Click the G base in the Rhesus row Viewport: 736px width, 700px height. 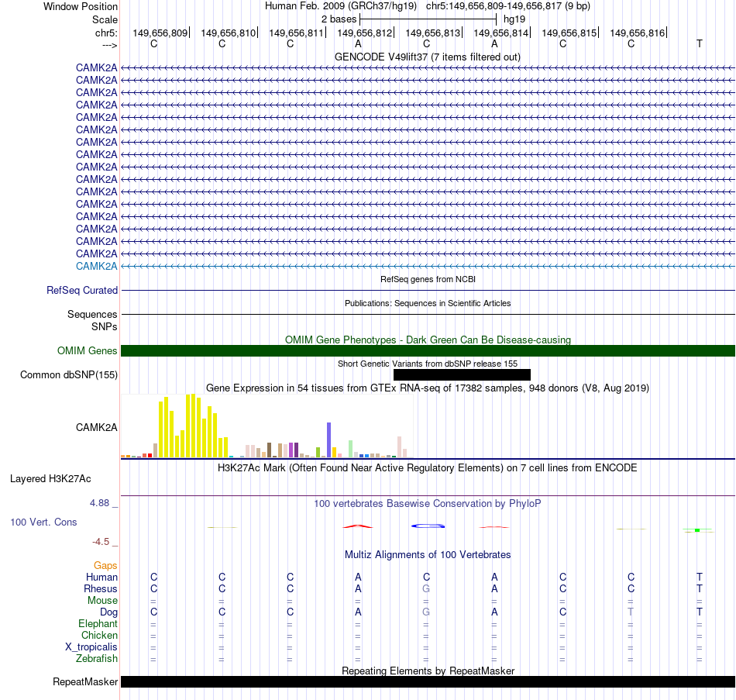[426, 588]
